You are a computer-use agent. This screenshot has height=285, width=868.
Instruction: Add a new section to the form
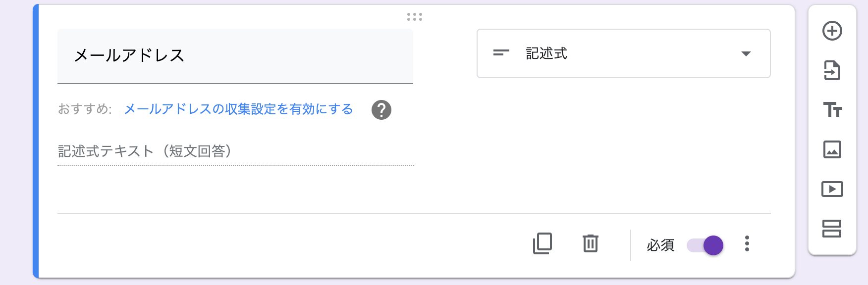click(832, 229)
